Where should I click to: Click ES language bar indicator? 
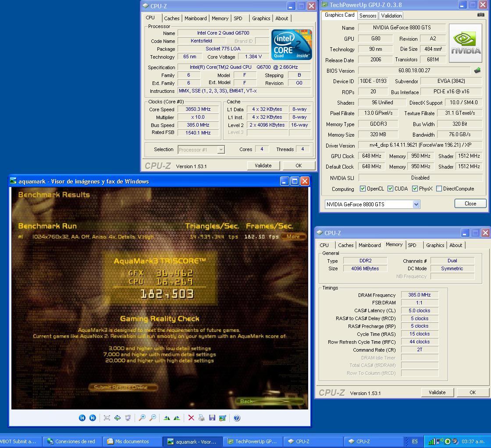coord(415,441)
